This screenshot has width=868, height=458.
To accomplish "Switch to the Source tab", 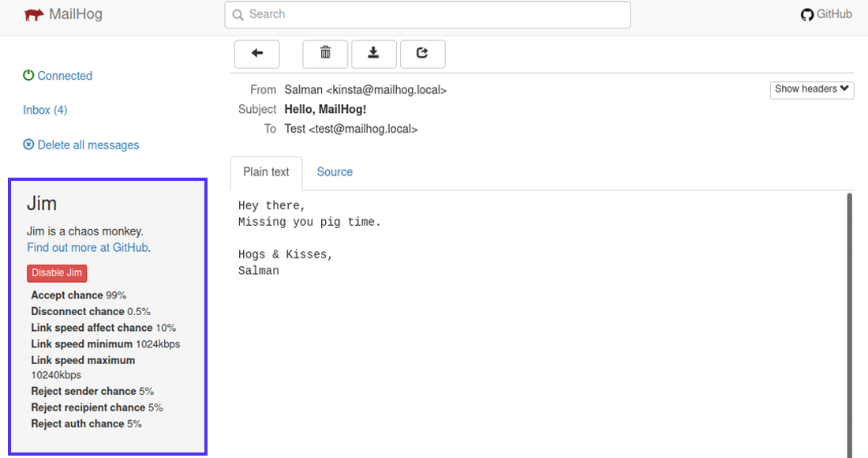I will pyautogui.click(x=335, y=172).
